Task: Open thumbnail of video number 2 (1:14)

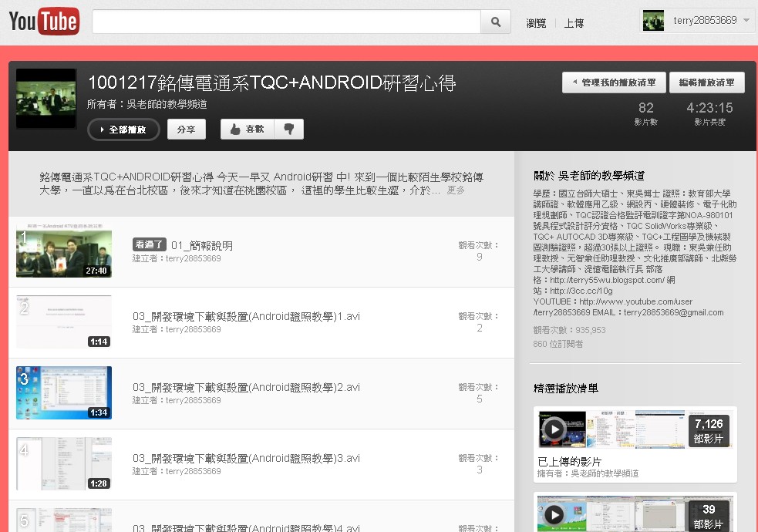Action: click(x=64, y=322)
